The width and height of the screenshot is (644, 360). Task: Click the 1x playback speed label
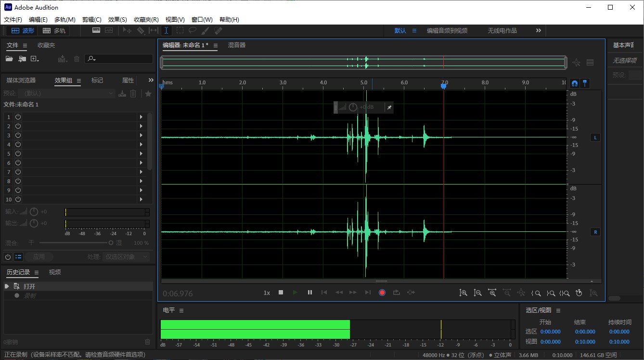(267, 293)
